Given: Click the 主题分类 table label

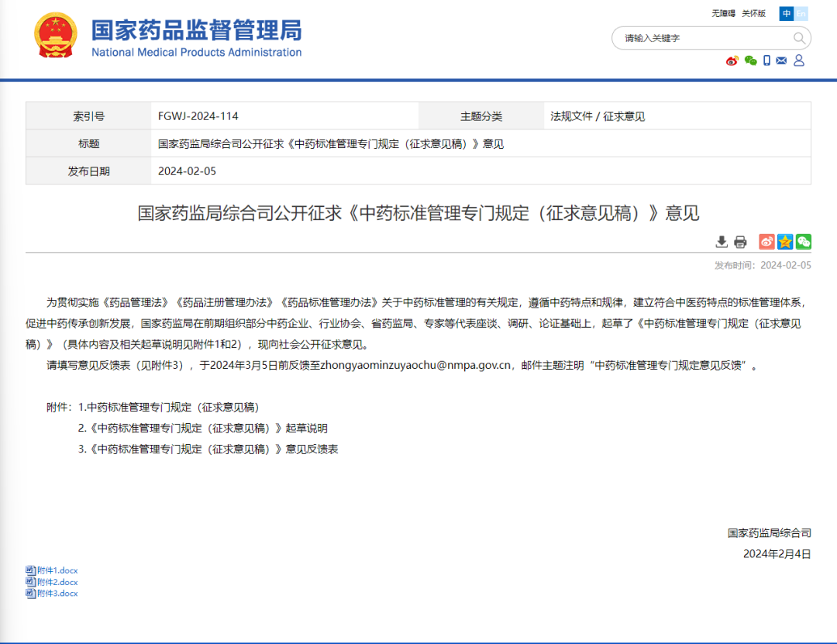Looking at the screenshot, I should 481,116.
